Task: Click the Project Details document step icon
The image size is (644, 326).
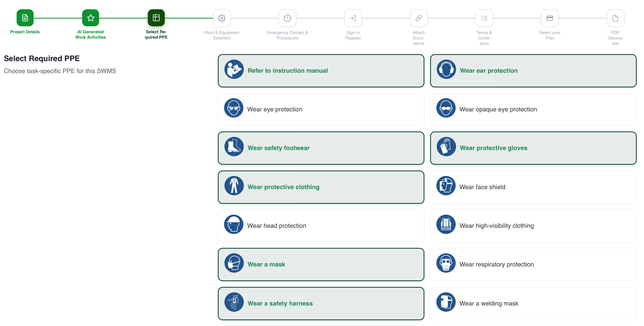Action: 25,18
